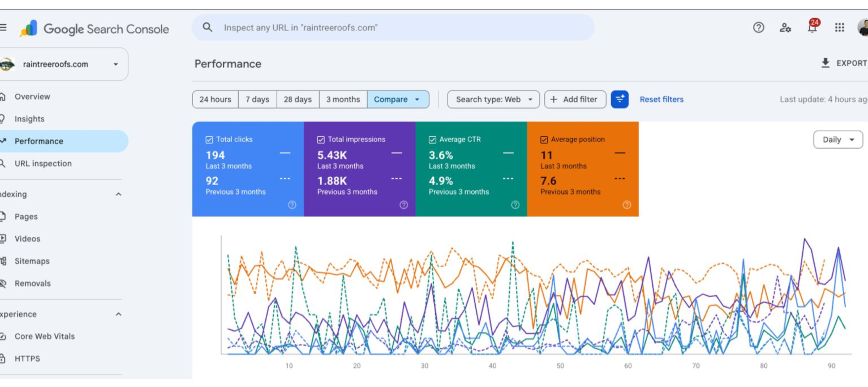Click the Reset filters link
868x387 pixels.
[x=662, y=99]
